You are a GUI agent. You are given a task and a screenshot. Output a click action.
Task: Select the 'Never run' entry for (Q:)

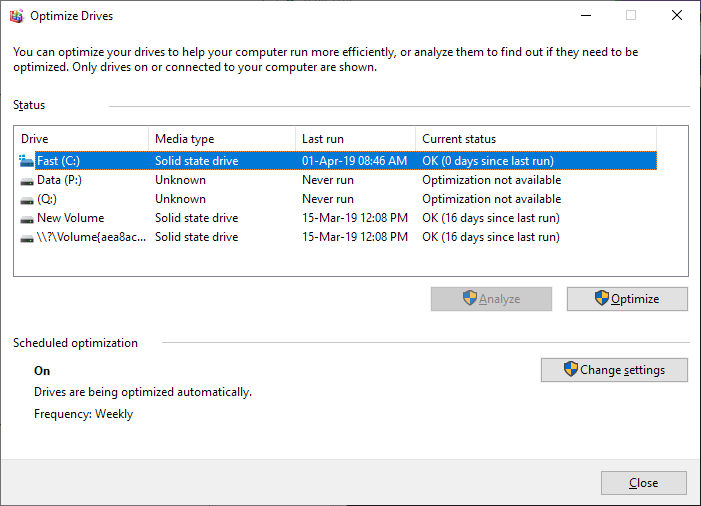[x=328, y=200]
